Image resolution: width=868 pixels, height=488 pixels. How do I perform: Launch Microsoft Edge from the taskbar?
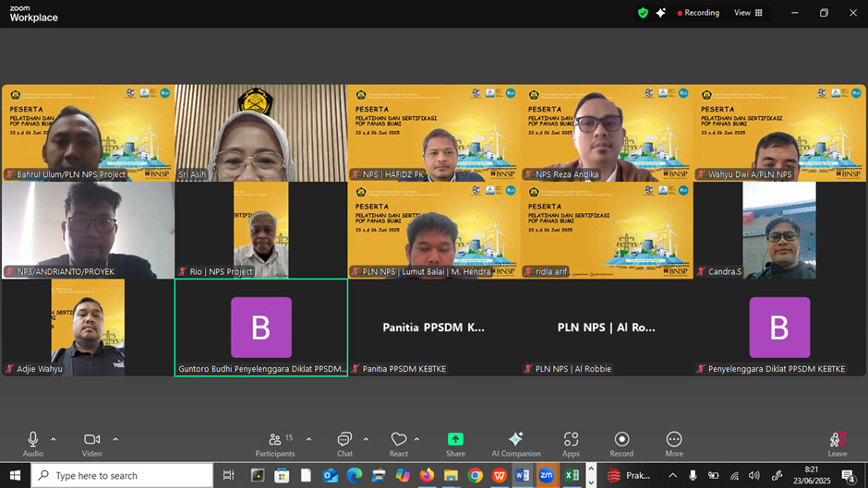355,475
